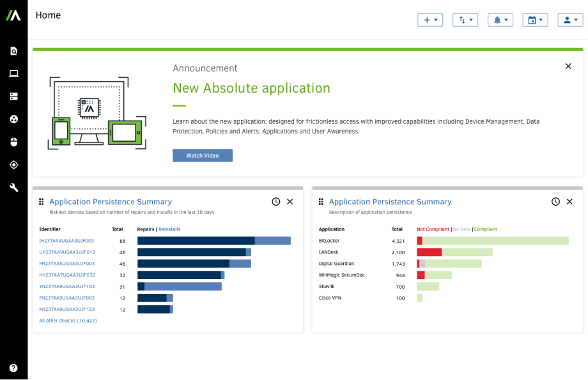Open the reports search icon in sidebar

[x=13, y=51]
